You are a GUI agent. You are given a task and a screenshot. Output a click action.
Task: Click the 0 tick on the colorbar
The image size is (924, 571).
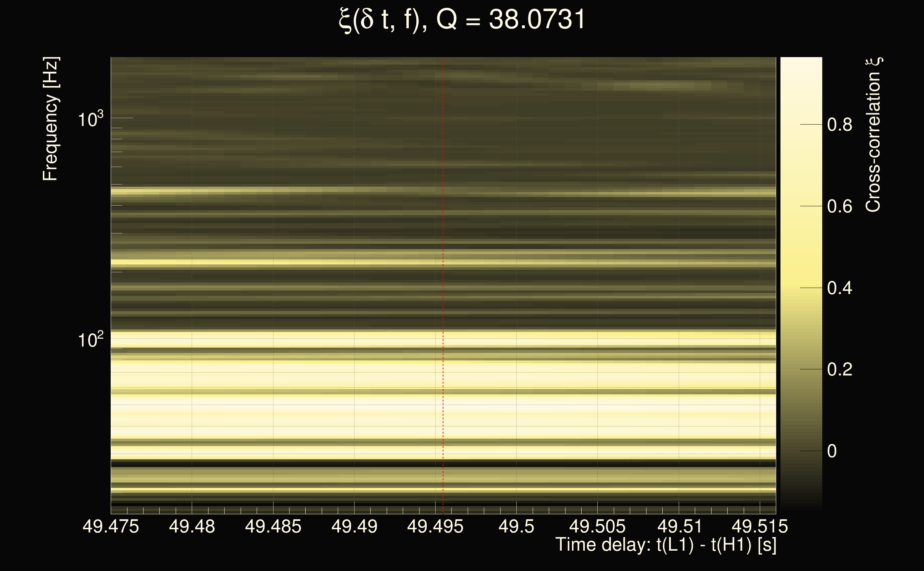(832, 451)
